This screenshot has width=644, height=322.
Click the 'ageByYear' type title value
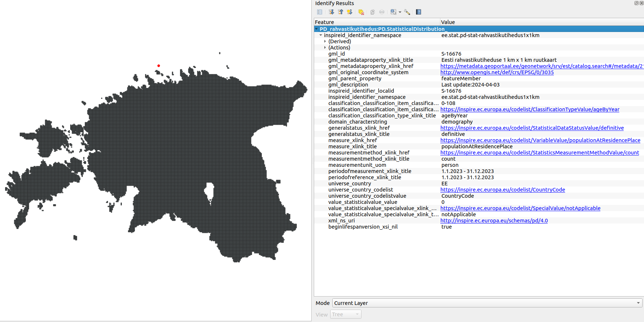point(455,116)
